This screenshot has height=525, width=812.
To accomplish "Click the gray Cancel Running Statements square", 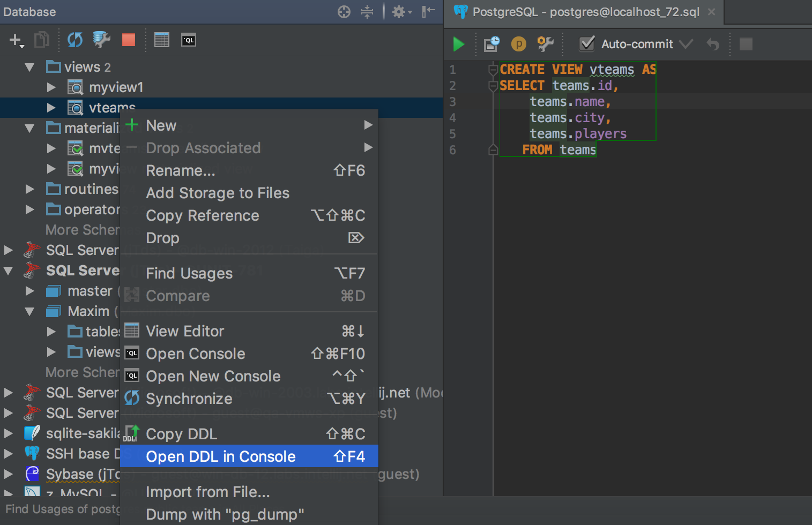I will pos(746,44).
